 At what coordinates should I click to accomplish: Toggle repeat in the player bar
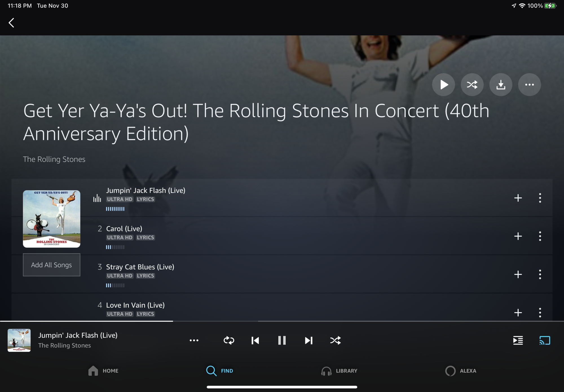coord(229,340)
